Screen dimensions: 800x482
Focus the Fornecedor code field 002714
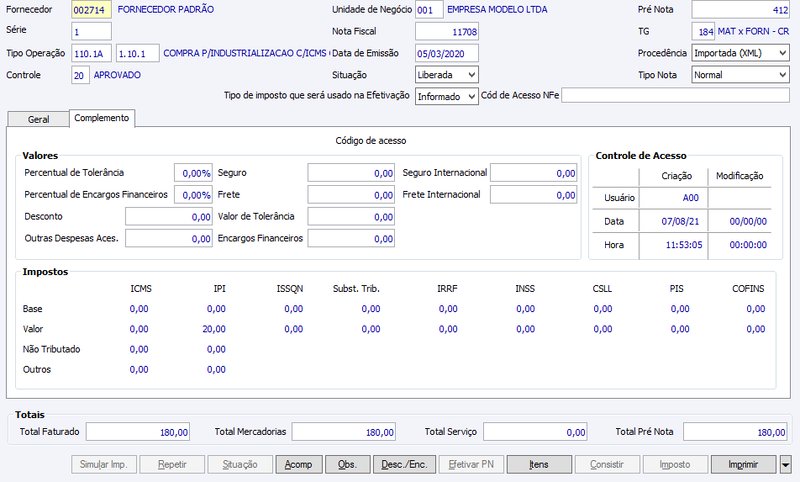pos(91,10)
